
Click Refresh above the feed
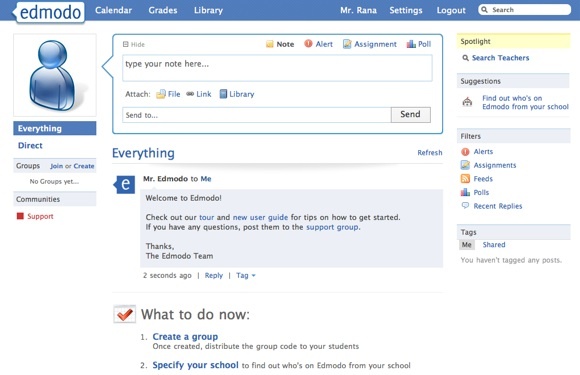pyautogui.click(x=430, y=153)
